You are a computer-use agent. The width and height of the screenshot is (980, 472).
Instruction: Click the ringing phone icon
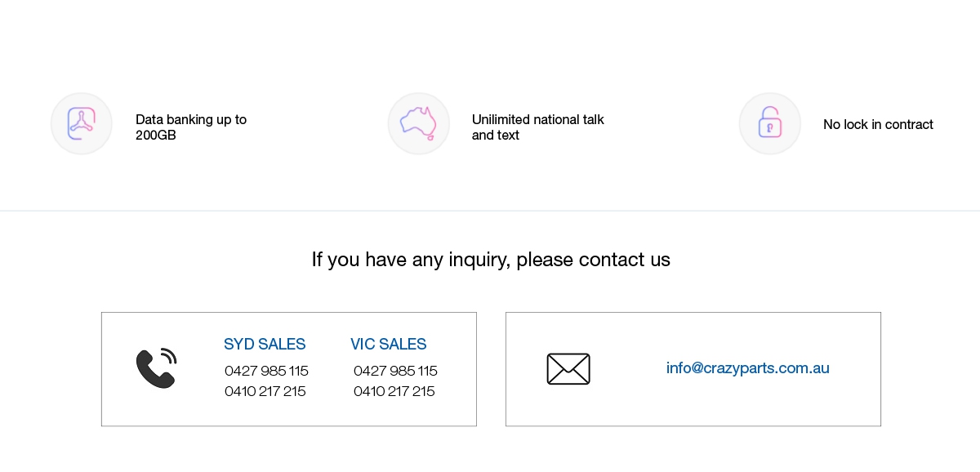click(156, 368)
